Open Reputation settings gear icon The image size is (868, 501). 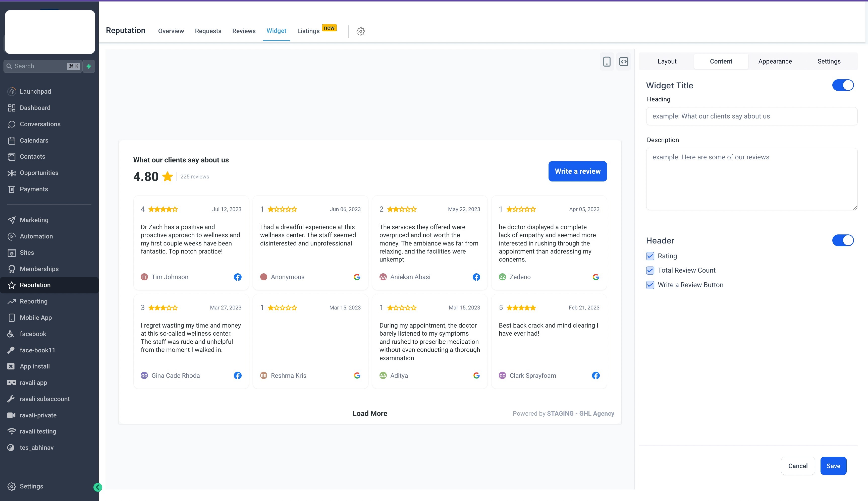click(360, 31)
